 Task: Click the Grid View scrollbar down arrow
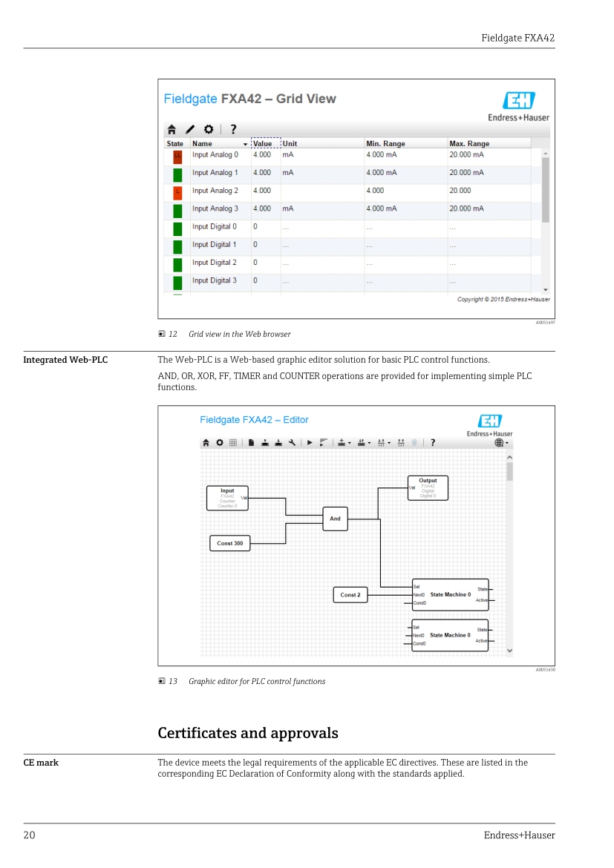pos(545,289)
